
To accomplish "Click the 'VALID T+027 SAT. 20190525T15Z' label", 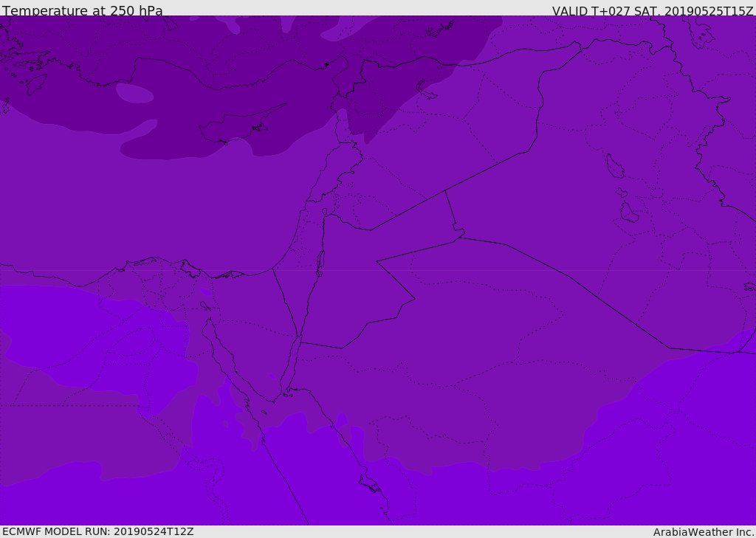I will tap(653, 11).
